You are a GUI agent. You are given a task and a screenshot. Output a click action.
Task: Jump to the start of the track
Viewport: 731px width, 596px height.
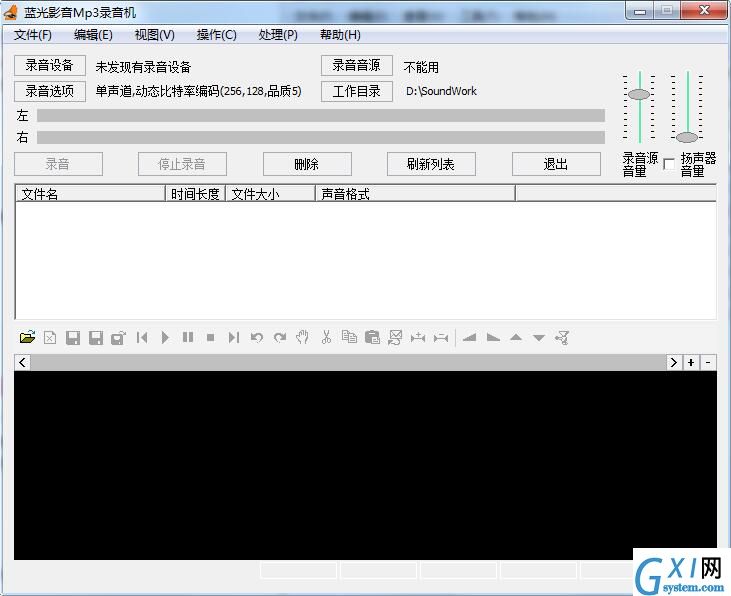(142, 337)
